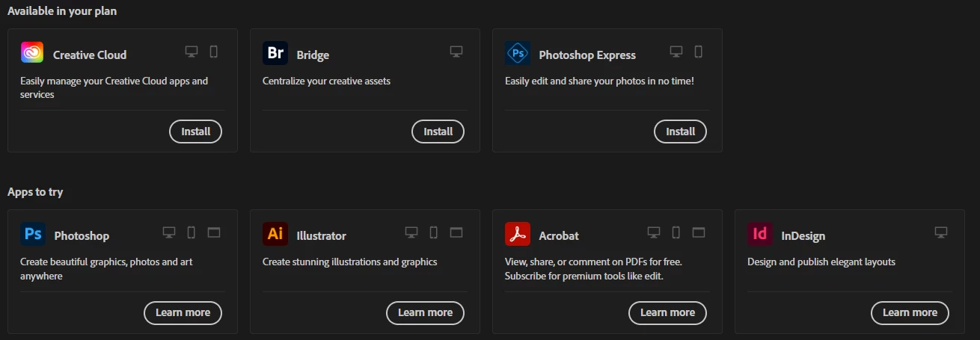Open Learn more for InDesign

coord(910,312)
